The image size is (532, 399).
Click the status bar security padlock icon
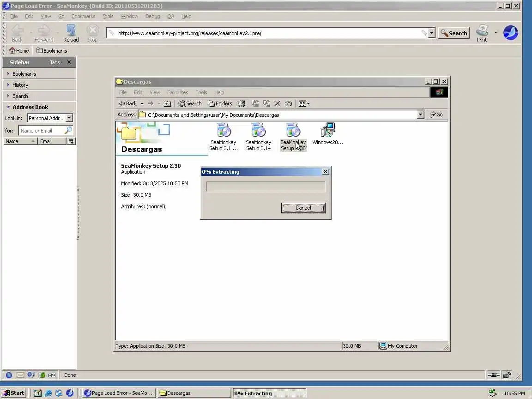(x=507, y=375)
